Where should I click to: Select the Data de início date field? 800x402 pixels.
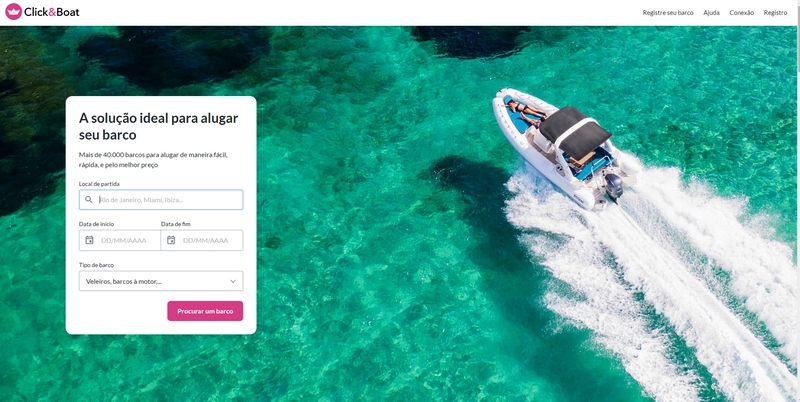coord(120,240)
